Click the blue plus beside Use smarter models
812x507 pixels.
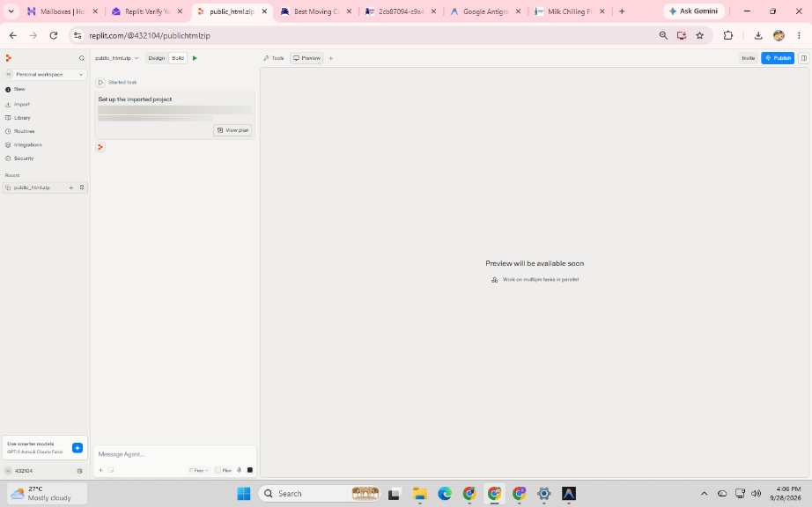(x=78, y=447)
